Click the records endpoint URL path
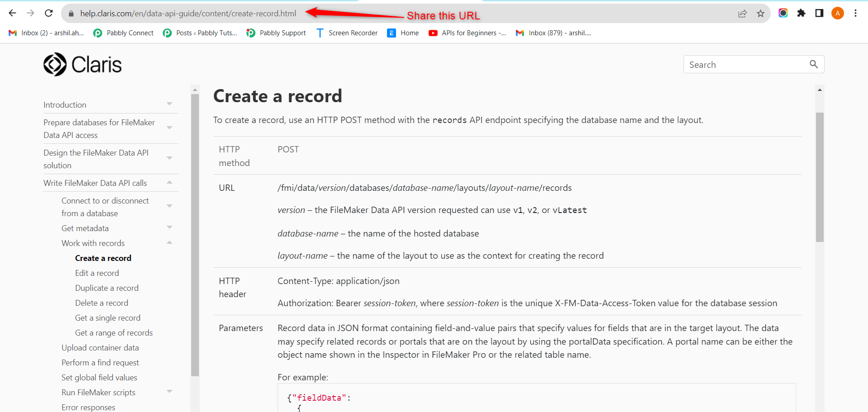The height and width of the screenshot is (412, 868). coord(425,188)
